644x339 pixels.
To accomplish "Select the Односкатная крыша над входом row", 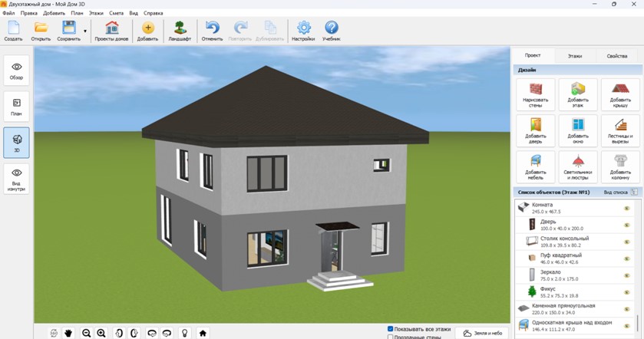I will point(574,326).
